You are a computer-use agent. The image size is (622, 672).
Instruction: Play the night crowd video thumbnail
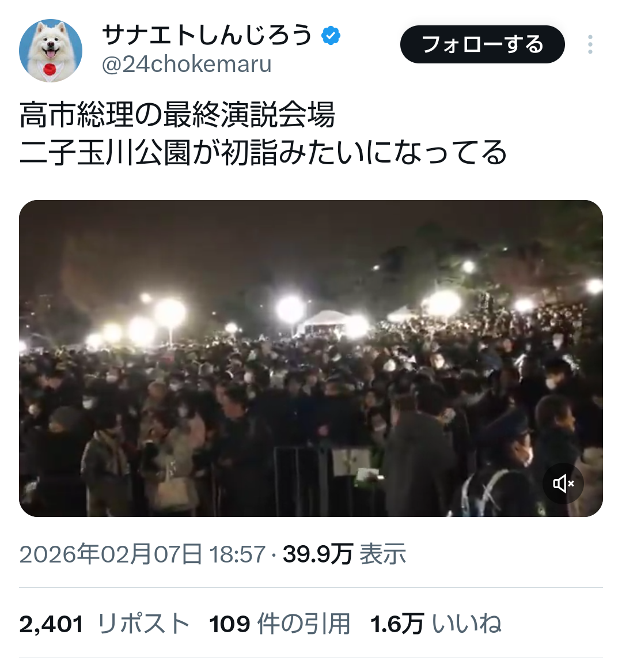tap(311, 358)
